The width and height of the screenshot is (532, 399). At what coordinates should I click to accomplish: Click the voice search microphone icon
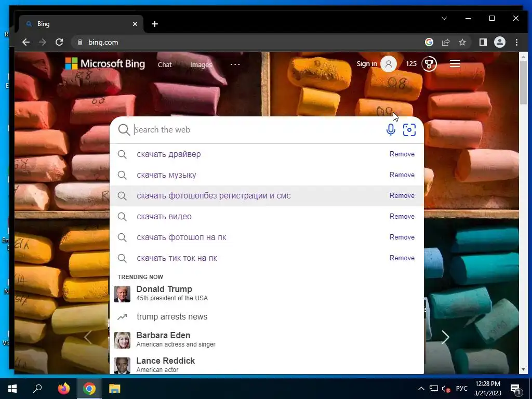[391, 129]
